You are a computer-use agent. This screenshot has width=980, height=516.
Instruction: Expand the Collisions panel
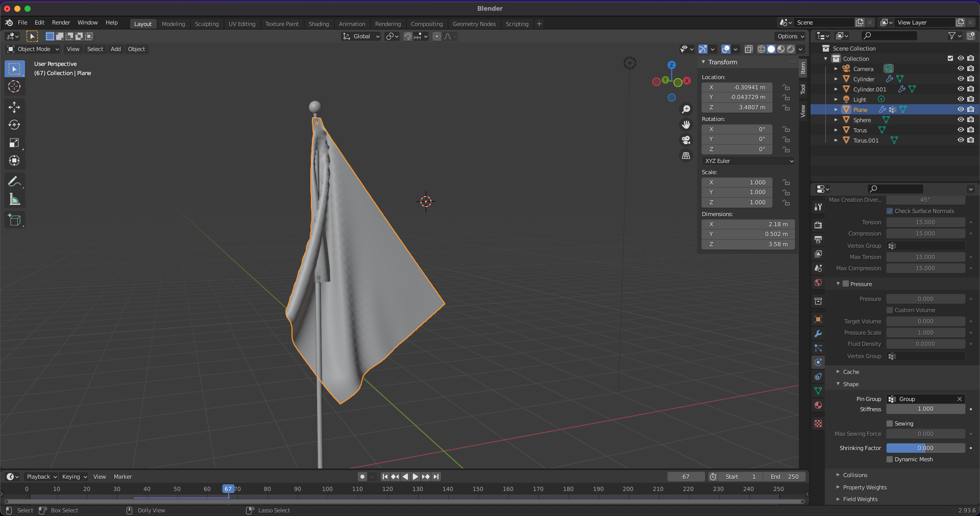tap(855, 475)
